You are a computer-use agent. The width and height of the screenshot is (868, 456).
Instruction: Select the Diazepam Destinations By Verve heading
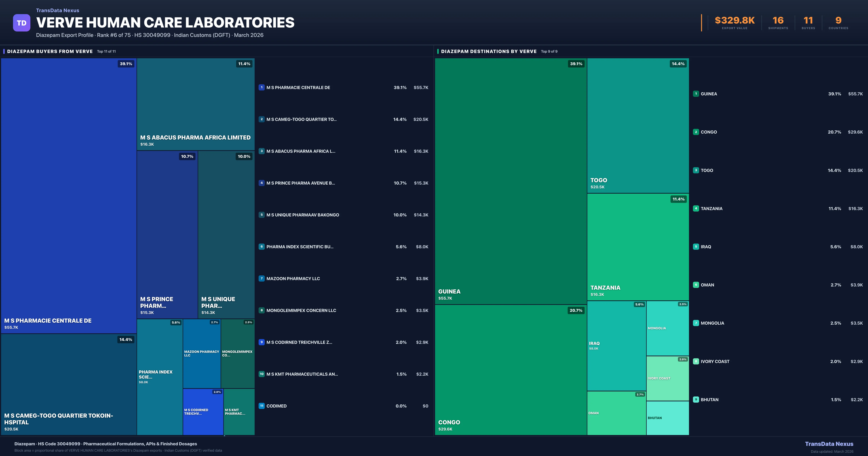(489, 51)
